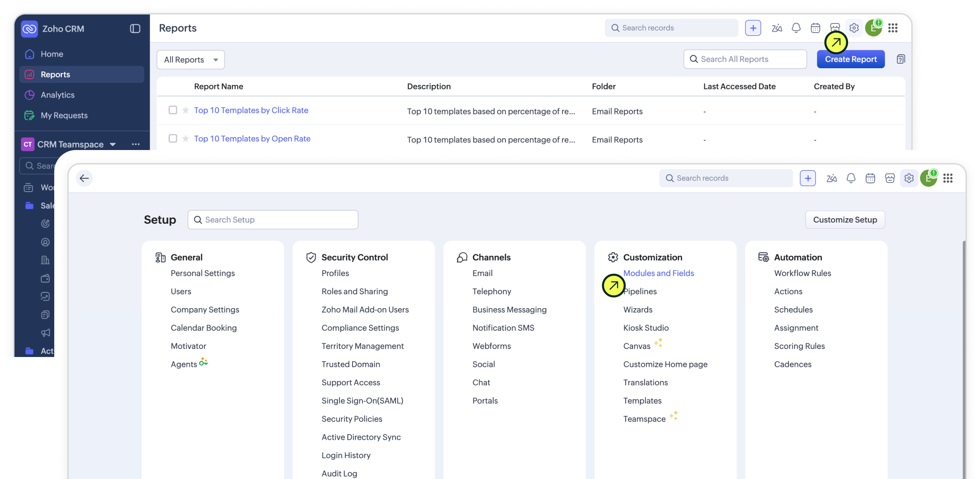The width and height of the screenshot is (980, 479).
Task: Go back using arrow in Setup window
Action: coord(84,178)
